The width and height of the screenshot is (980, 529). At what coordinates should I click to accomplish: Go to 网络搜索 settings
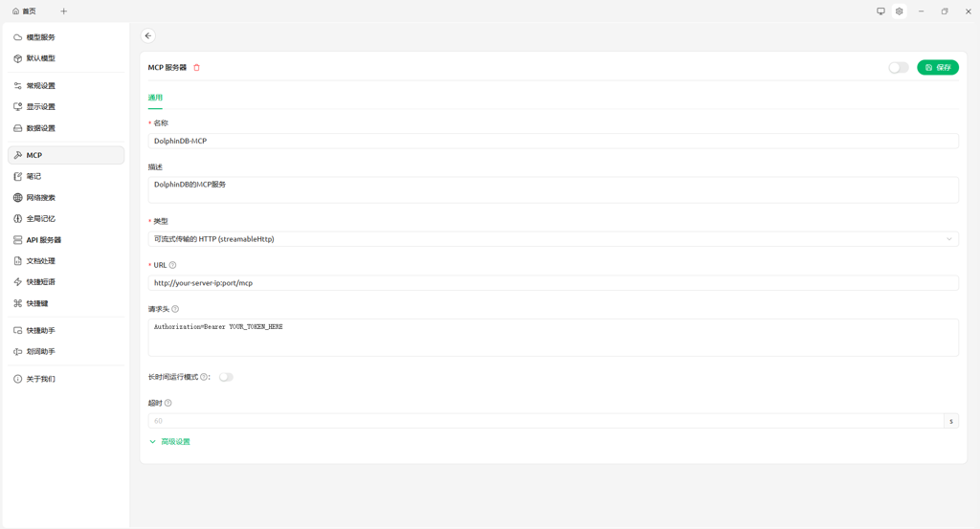point(41,198)
